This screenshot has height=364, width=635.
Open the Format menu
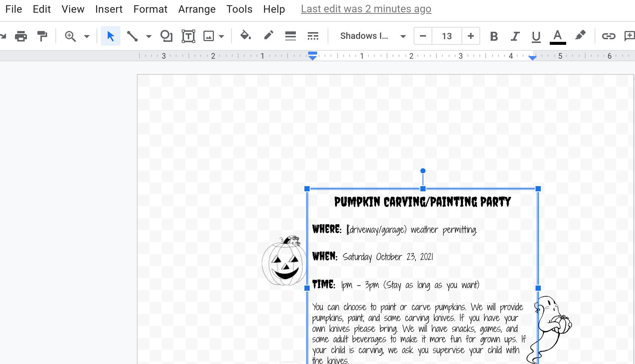(150, 9)
